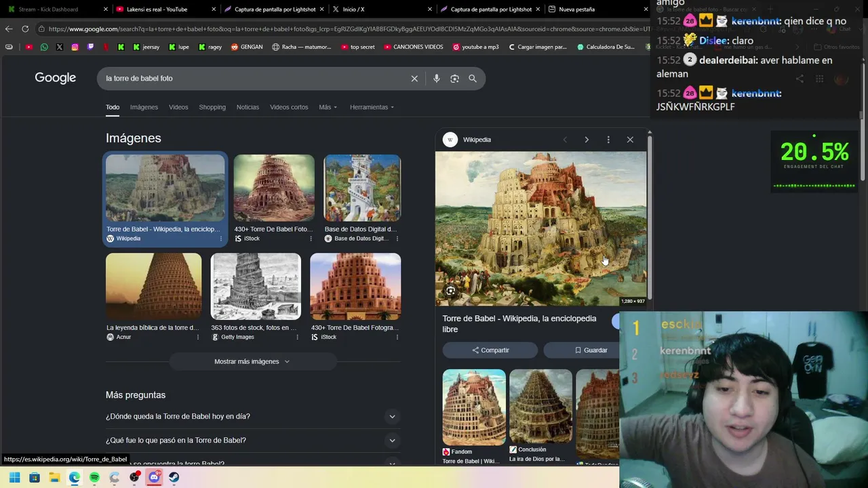868x488 pixels.
Task: Expand the 'Más' search filter dropdown
Action: click(328, 107)
